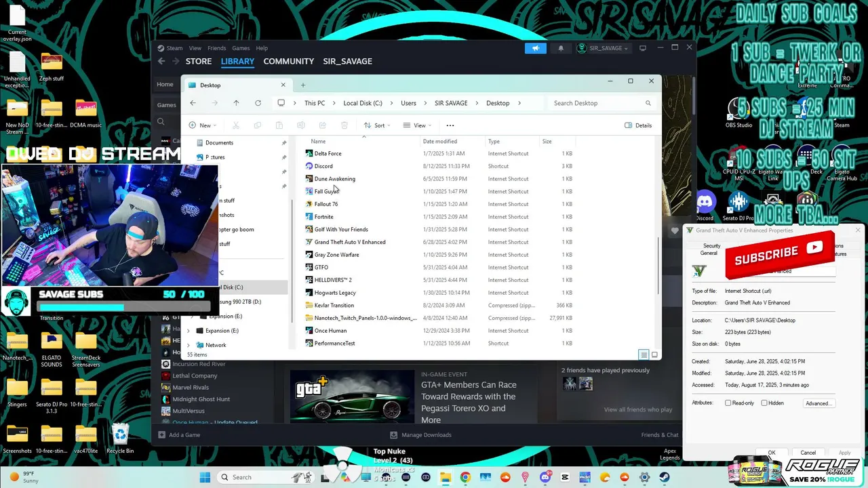Open Steam menu in menu bar
This screenshot has height=488, width=868.
click(x=174, y=48)
